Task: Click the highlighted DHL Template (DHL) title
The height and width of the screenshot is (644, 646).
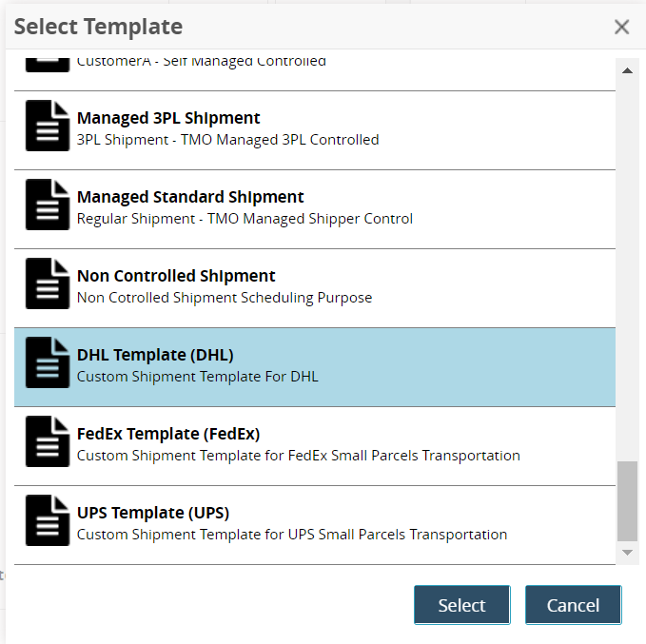Action: [155, 355]
